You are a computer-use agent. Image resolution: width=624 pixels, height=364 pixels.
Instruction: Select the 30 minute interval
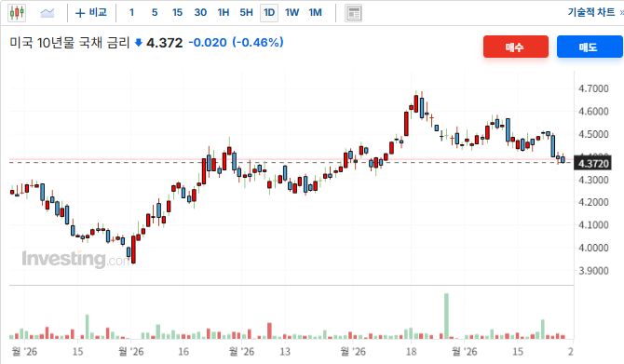tap(200, 13)
